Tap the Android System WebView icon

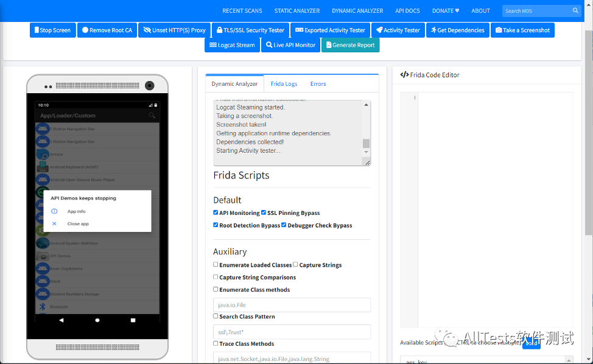43,243
